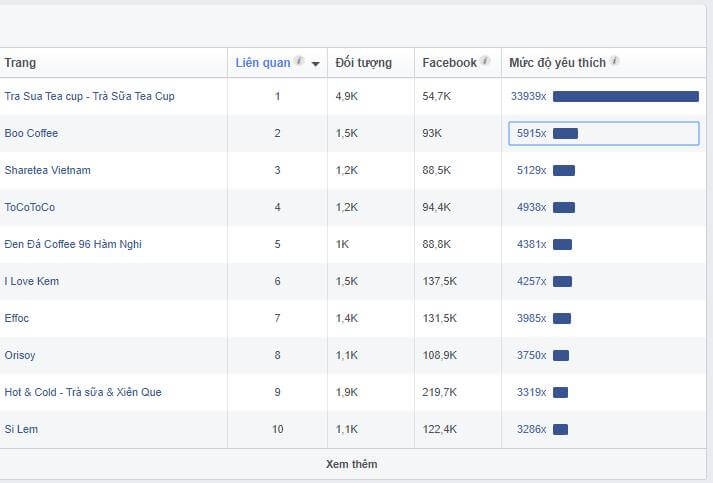713x483 pixels.
Task: Select Facebook value 219,7K
Action: pyautogui.click(x=440, y=392)
